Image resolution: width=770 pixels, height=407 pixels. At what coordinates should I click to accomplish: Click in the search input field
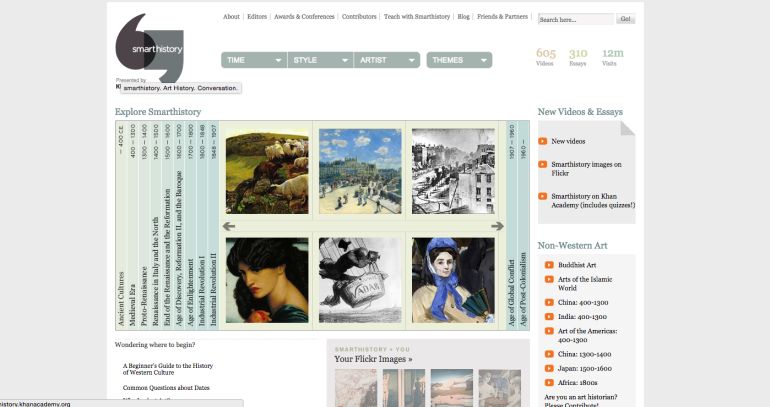[575, 19]
